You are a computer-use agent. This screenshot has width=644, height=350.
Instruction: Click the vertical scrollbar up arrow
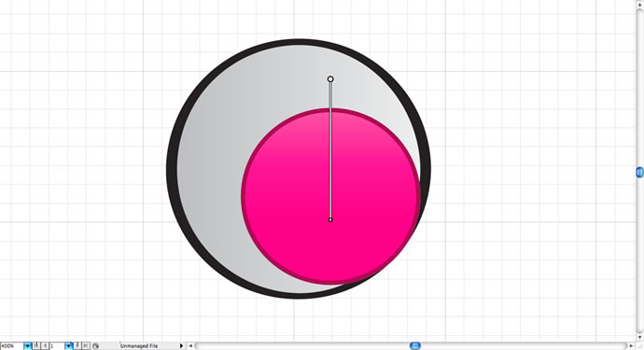[640, 4]
